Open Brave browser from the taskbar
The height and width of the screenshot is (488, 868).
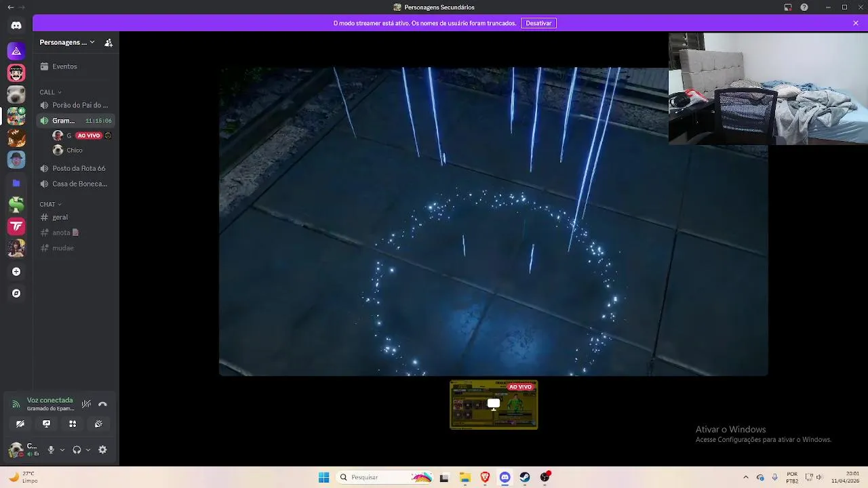click(x=485, y=477)
